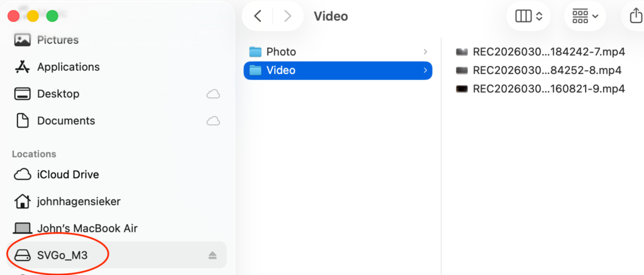Open the group-by options dropdown

[585, 16]
